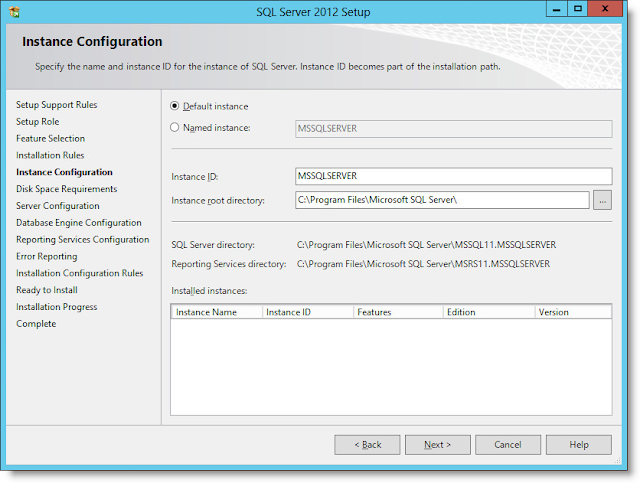The image size is (640, 483).
Task: Click the Reporting Services directory path text
Action: [423, 264]
